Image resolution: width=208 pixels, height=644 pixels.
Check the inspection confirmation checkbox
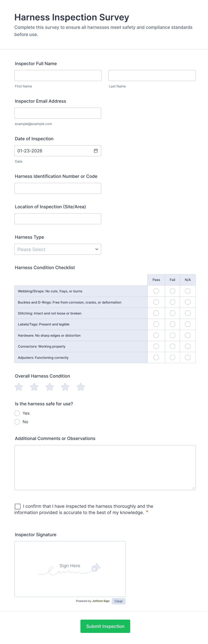[17, 506]
